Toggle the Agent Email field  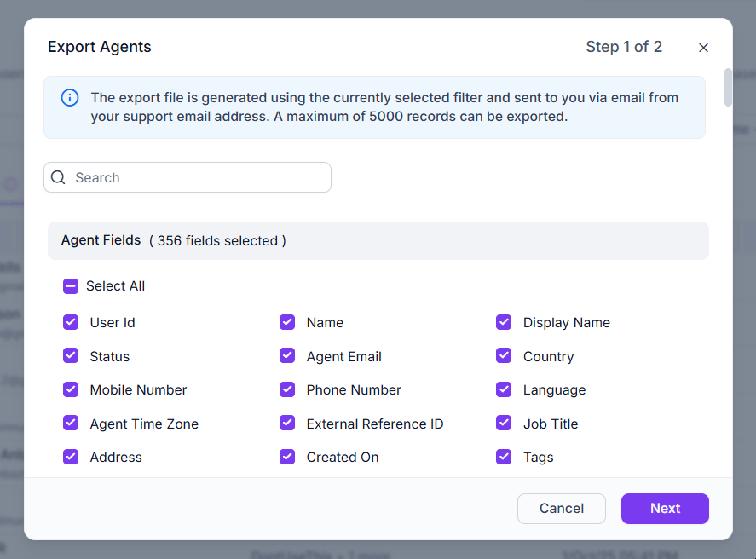(287, 356)
